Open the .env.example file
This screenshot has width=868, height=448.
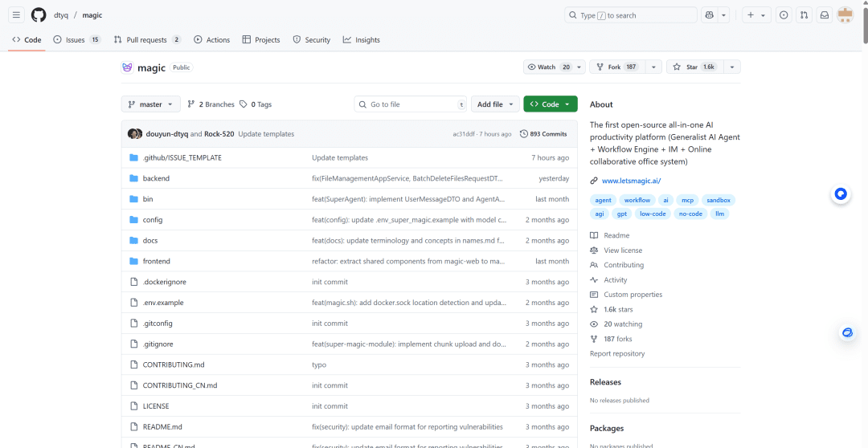[163, 303]
